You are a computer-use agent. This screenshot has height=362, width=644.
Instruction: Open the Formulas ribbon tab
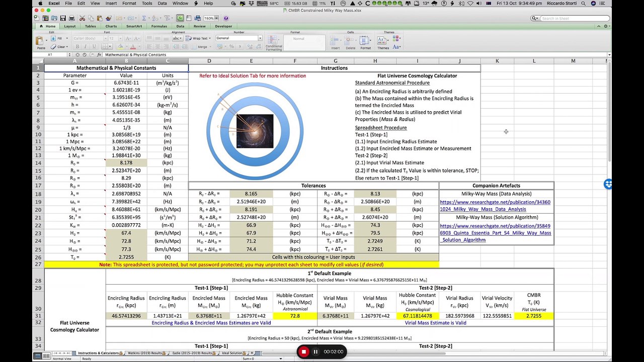click(x=159, y=26)
